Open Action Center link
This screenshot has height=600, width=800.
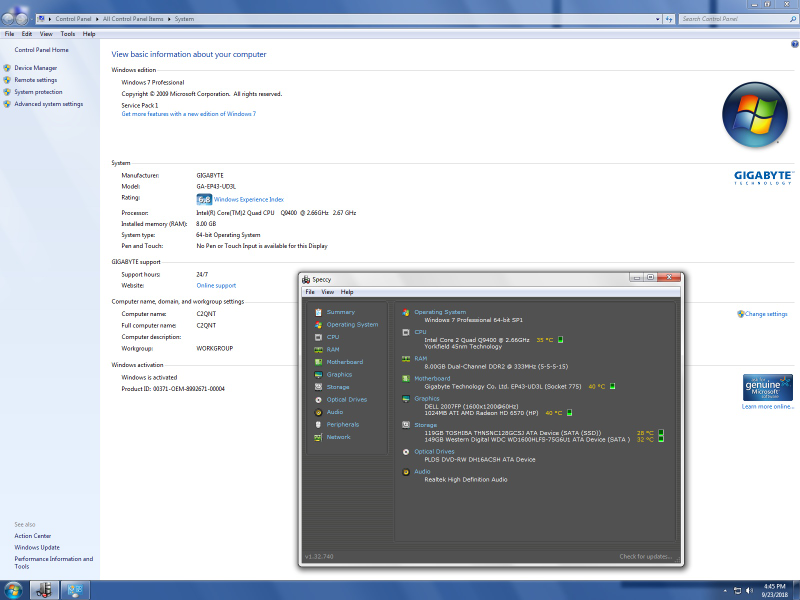[33, 536]
